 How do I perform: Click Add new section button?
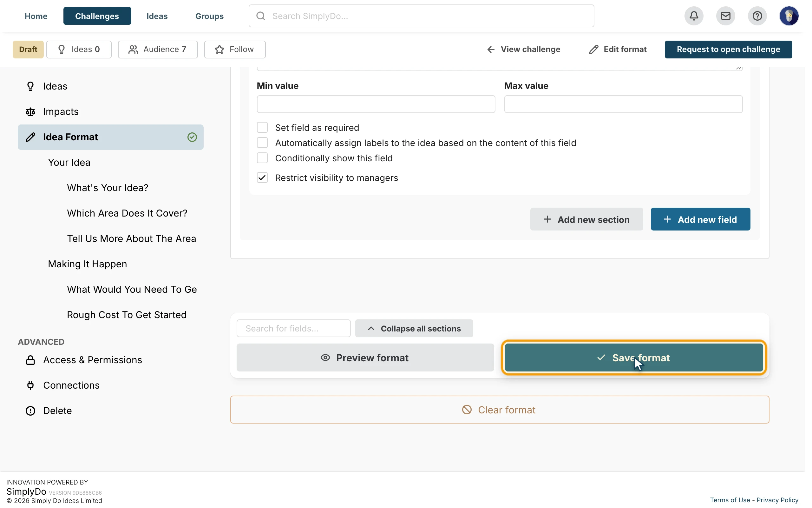click(x=586, y=219)
